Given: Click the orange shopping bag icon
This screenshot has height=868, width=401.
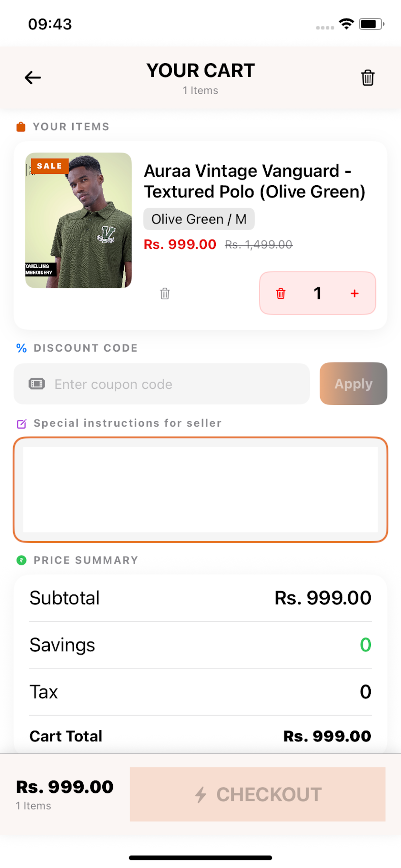Looking at the screenshot, I should click(x=21, y=127).
